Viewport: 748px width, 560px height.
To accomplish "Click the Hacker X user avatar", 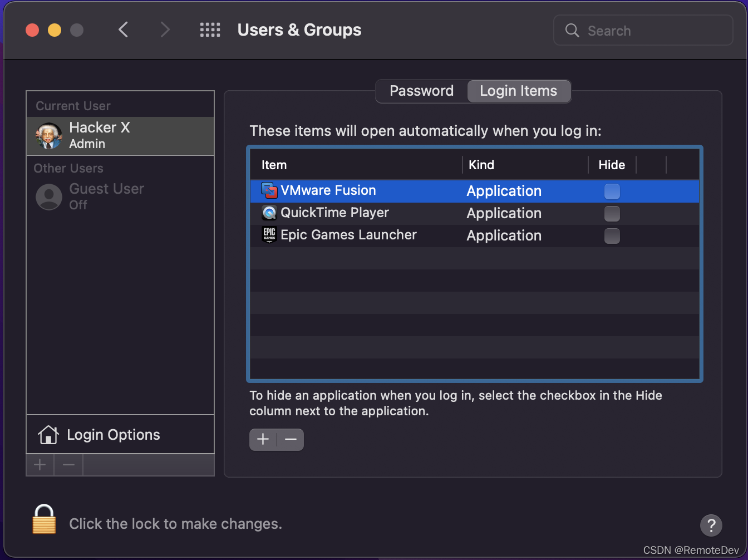I will click(49, 136).
